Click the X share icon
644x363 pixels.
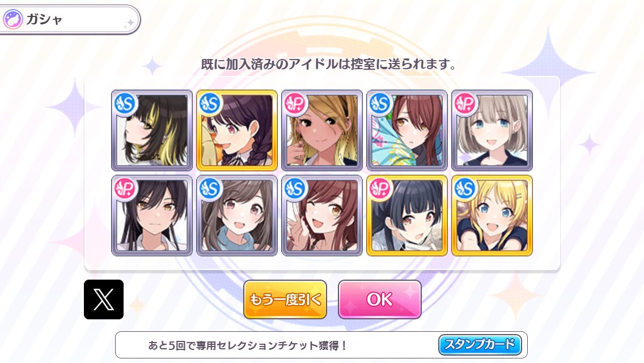coord(104,299)
